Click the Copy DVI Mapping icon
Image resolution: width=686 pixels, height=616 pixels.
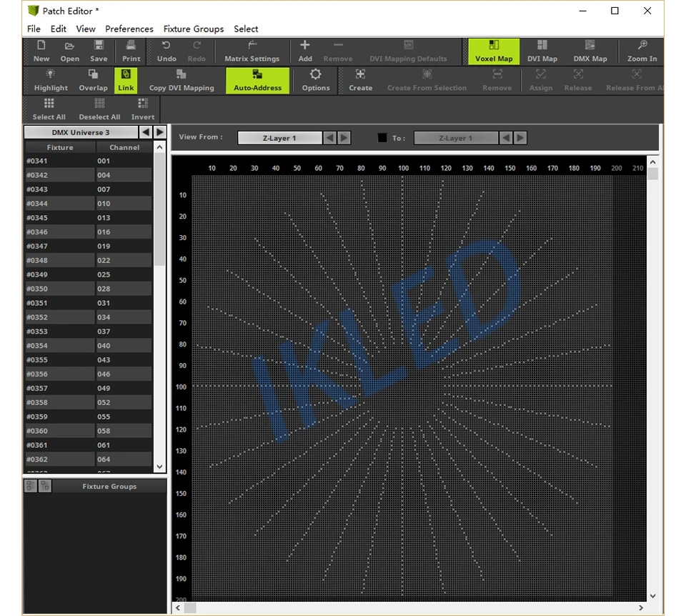click(x=182, y=81)
